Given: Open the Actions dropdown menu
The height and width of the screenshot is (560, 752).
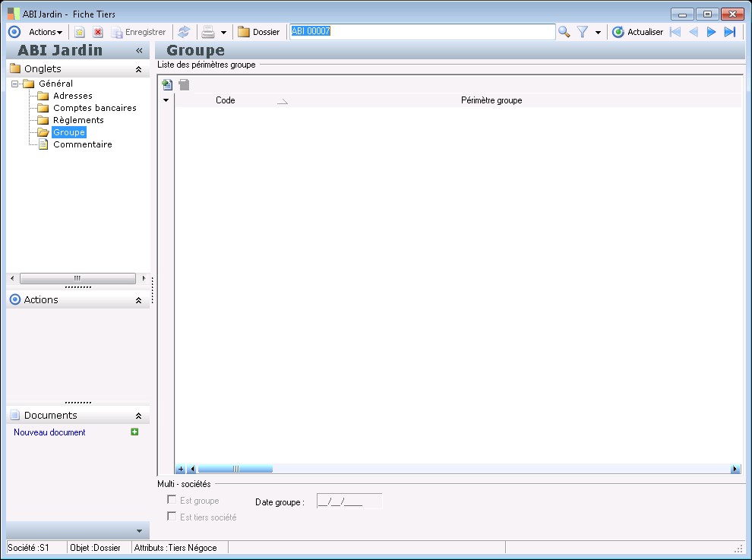Looking at the screenshot, I should point(45,32).
